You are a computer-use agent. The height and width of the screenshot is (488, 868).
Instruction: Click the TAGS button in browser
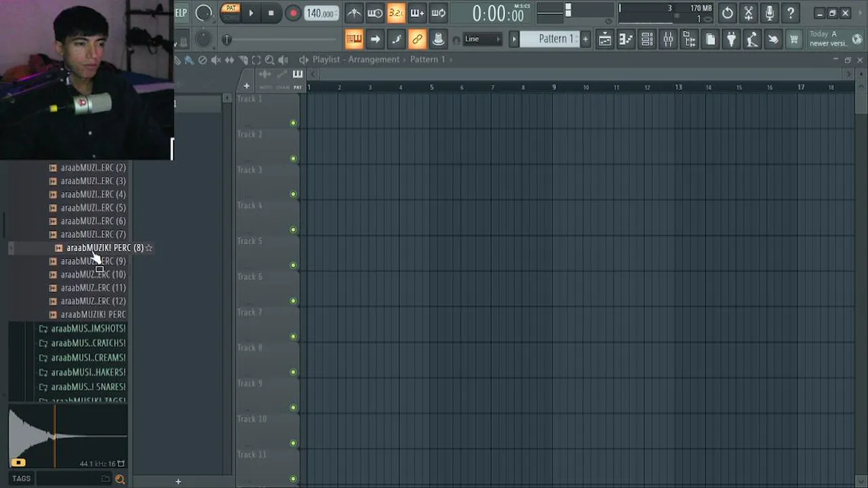[x=21, y=479]
